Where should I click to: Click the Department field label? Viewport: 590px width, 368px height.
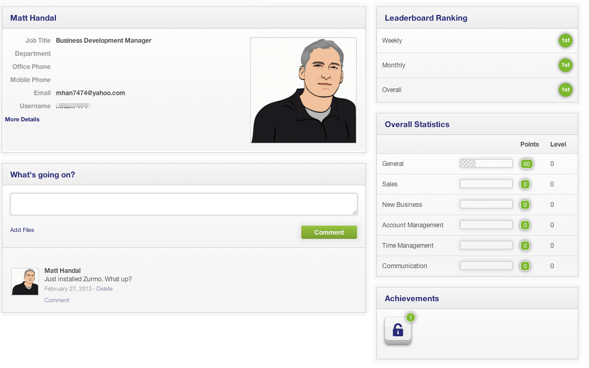[x=33, y=53]
